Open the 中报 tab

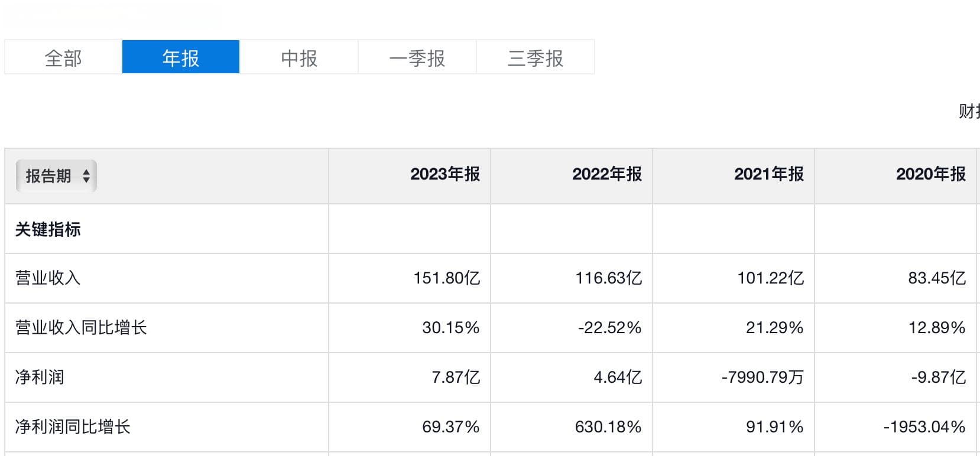tap(299, 57)
